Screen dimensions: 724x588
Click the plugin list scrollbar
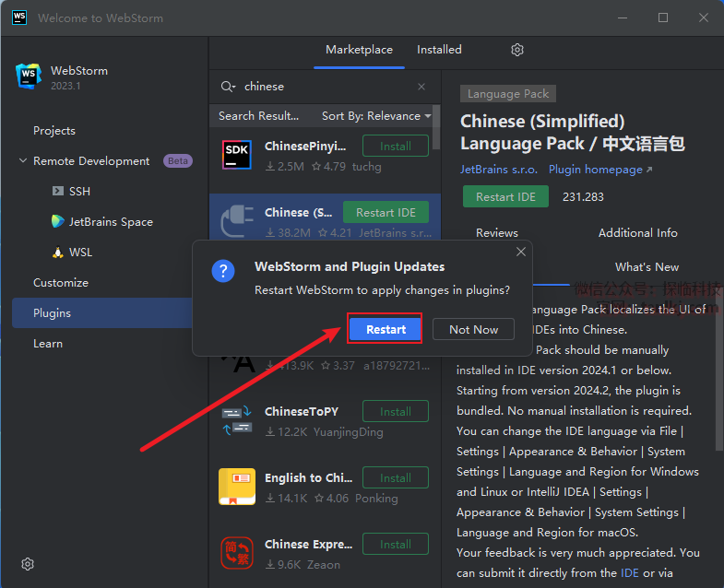[436, 127]
